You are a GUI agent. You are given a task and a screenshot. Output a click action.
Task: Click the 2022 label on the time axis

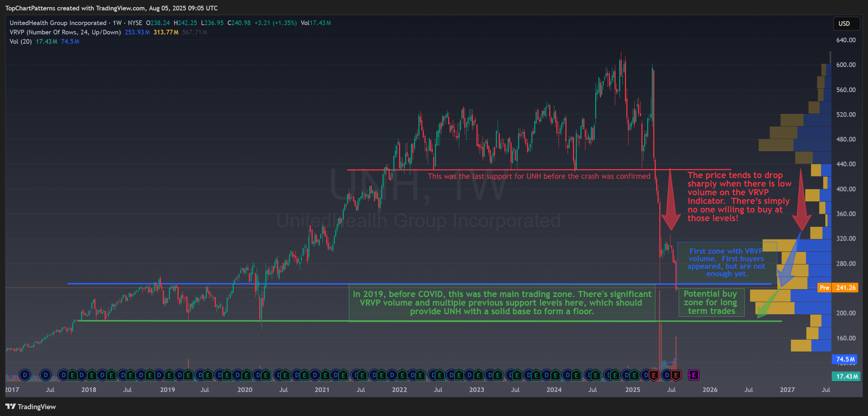399,390
